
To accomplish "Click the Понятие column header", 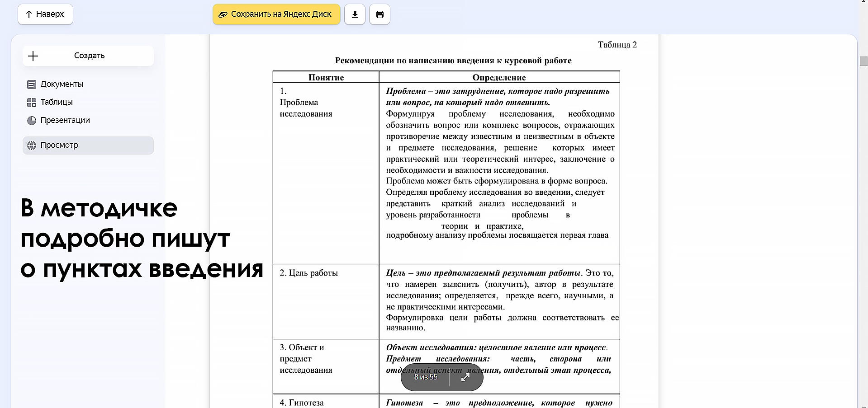I will pos(326,77).
